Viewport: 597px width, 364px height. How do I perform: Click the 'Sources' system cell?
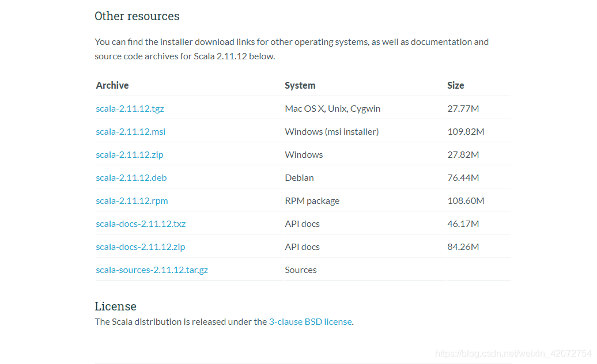click(301, 270)
